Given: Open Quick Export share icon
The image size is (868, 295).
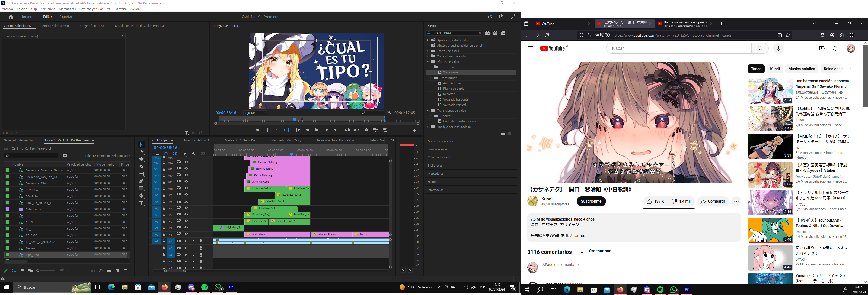Looking at the screenshot, I should [501, 17].
